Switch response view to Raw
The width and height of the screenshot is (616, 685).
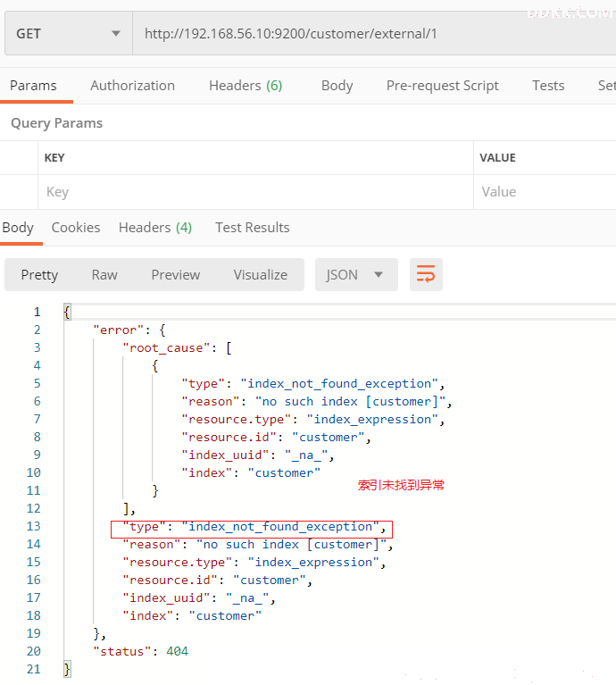(x=104, y=275)
